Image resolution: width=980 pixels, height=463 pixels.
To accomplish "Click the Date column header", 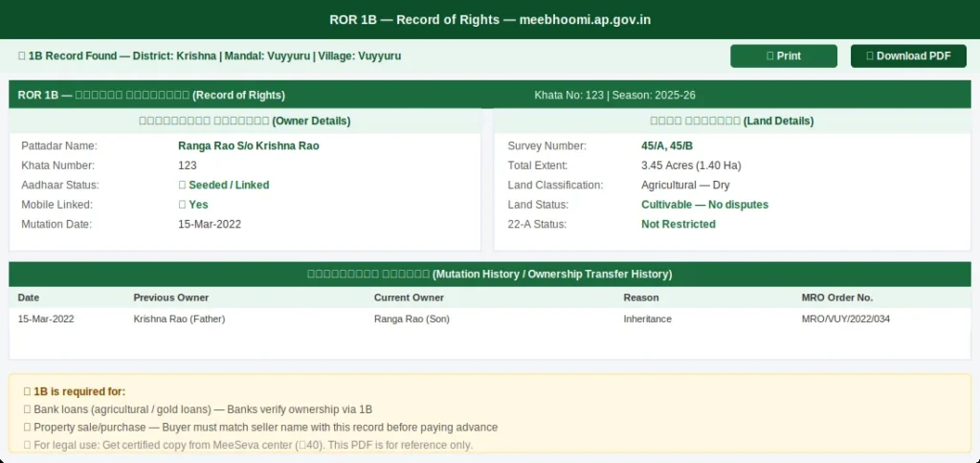I will coord(29,298).
